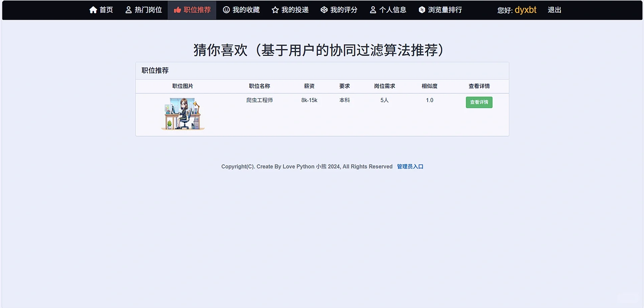Click the 职位推荐 panel heading
This screenshot has height=308, width=644.
(x=155, y=70)
